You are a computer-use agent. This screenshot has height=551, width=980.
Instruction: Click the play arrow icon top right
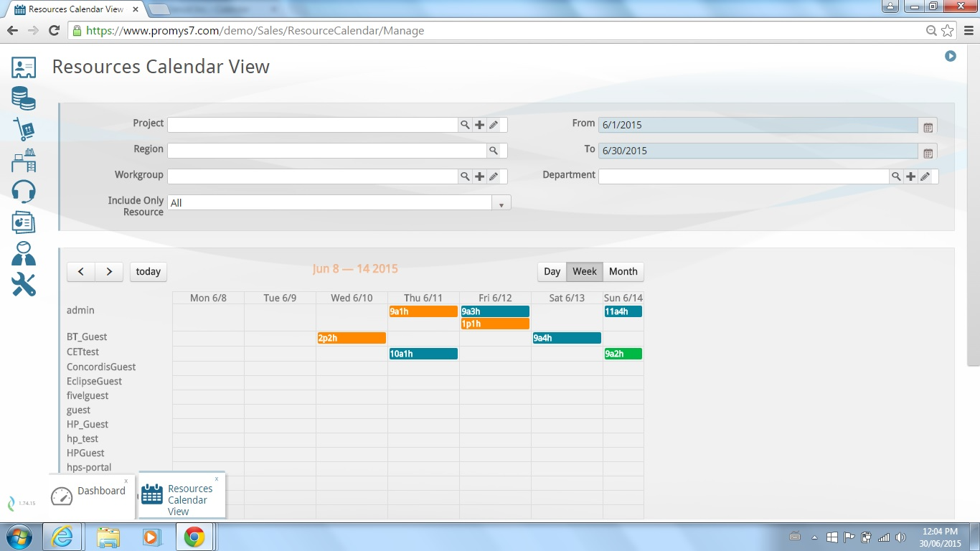pyautogui.click(x=951, y=56)
